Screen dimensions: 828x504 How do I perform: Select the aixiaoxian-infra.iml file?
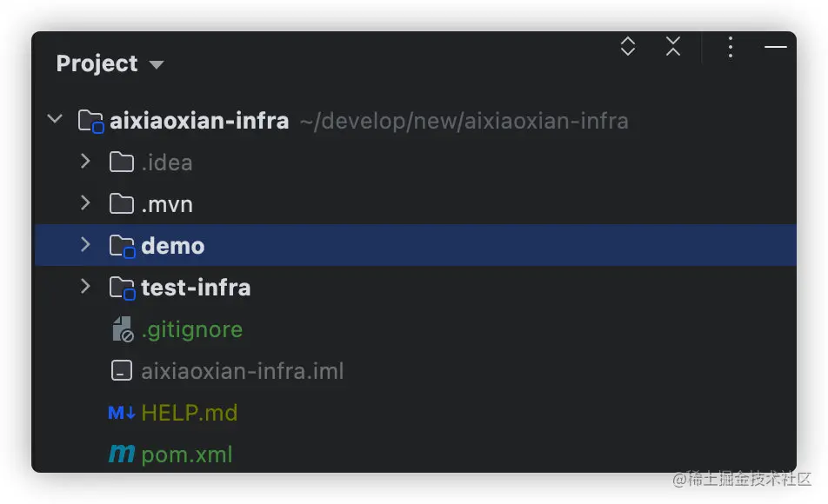[242, 371]
